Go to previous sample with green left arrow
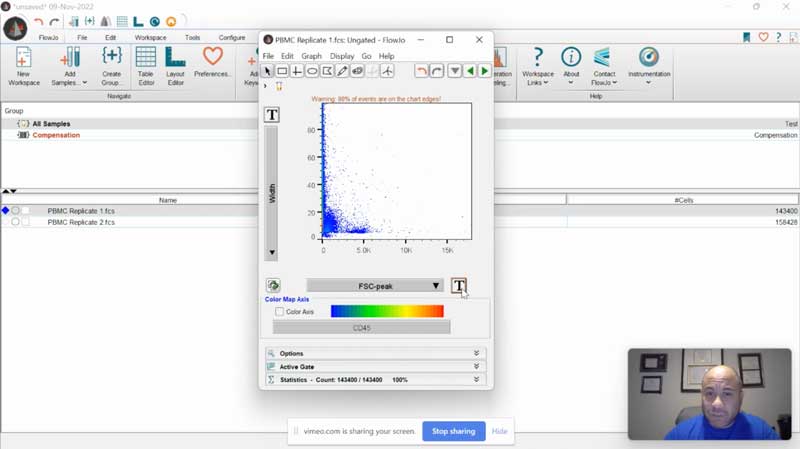The height and width of the screenshot is (449, 800). click(470, 71)
